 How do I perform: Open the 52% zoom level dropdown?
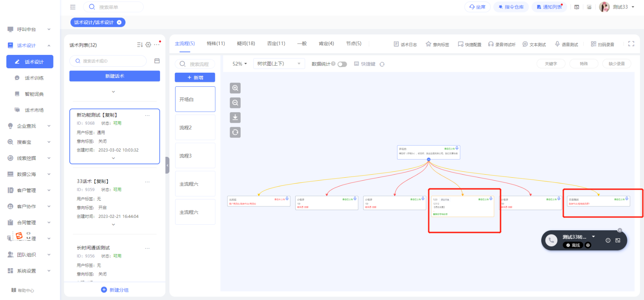(240, 64)
